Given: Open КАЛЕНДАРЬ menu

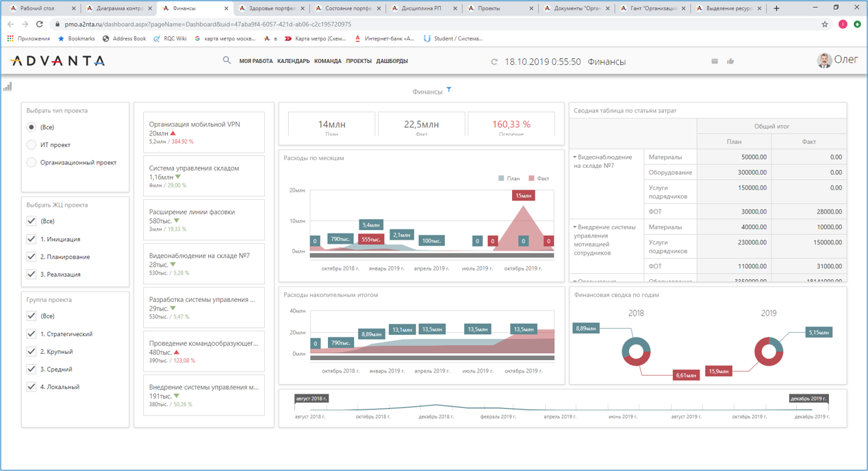Looking at the screenshot, I should [x=294, y=61].
